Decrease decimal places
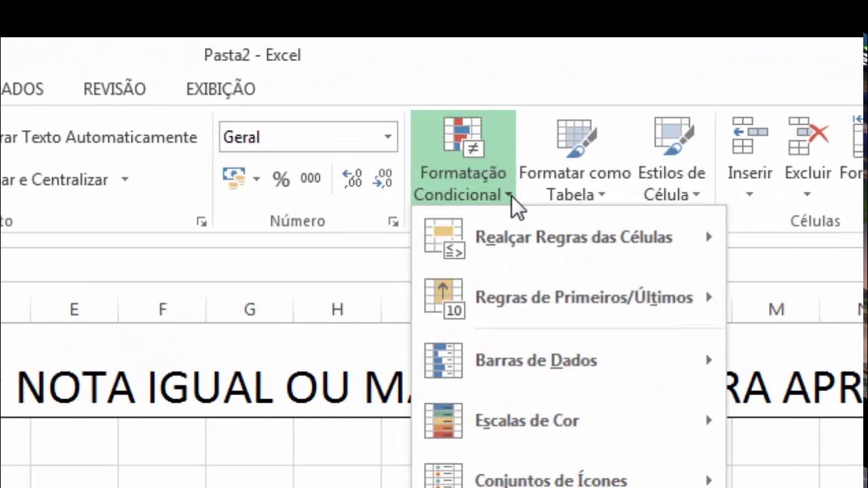868x488 pixels. coord(382,179)
